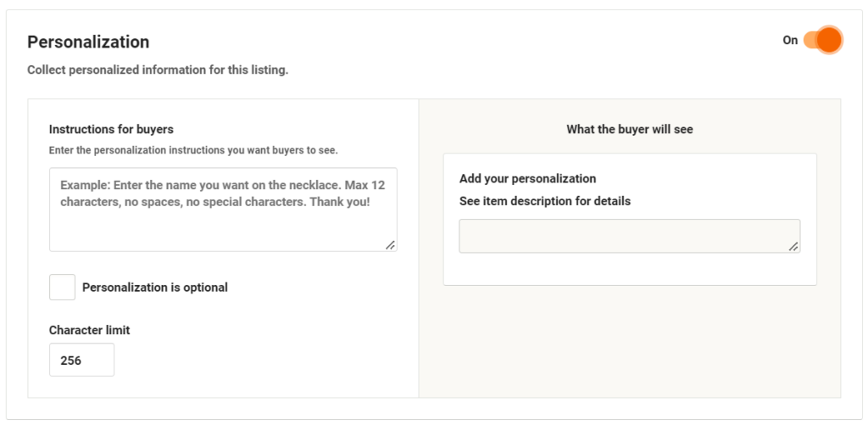Click the 'Character limit' label
The height and width of the screenshot is (425, 868).
point(90,330)
